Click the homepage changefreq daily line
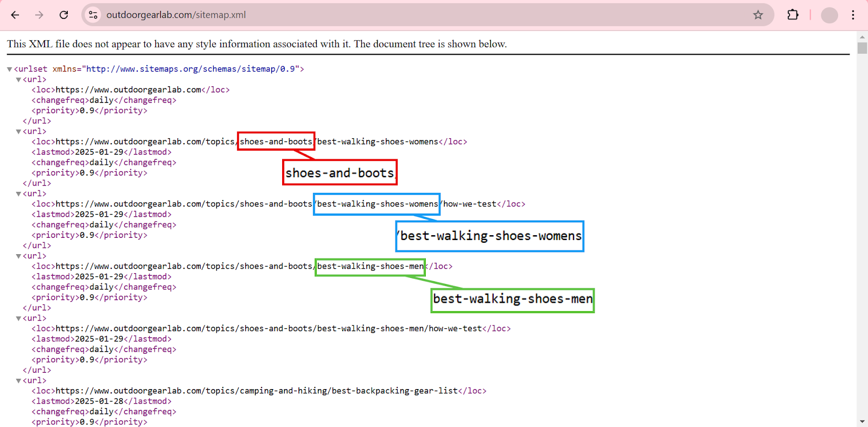 (x=104, y=100)
